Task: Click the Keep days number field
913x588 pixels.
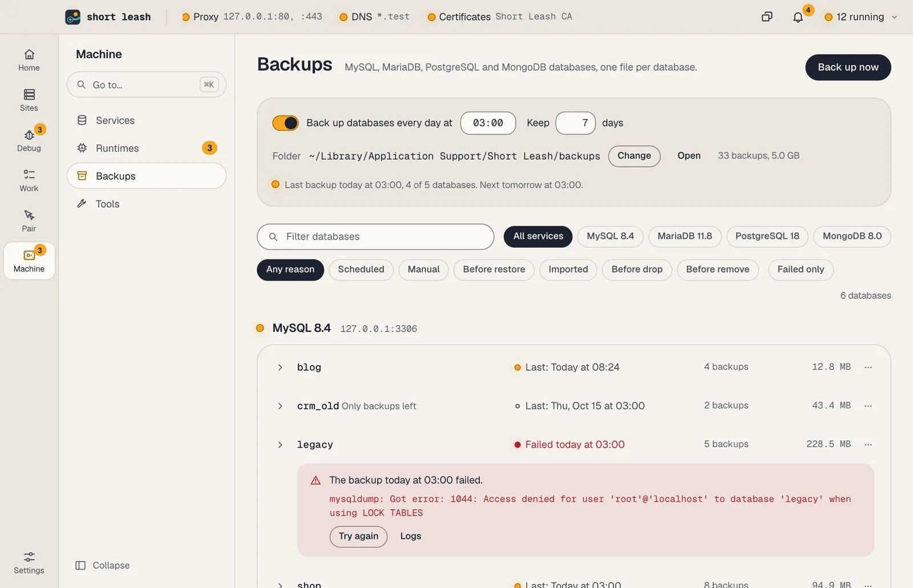Action: 576,123
